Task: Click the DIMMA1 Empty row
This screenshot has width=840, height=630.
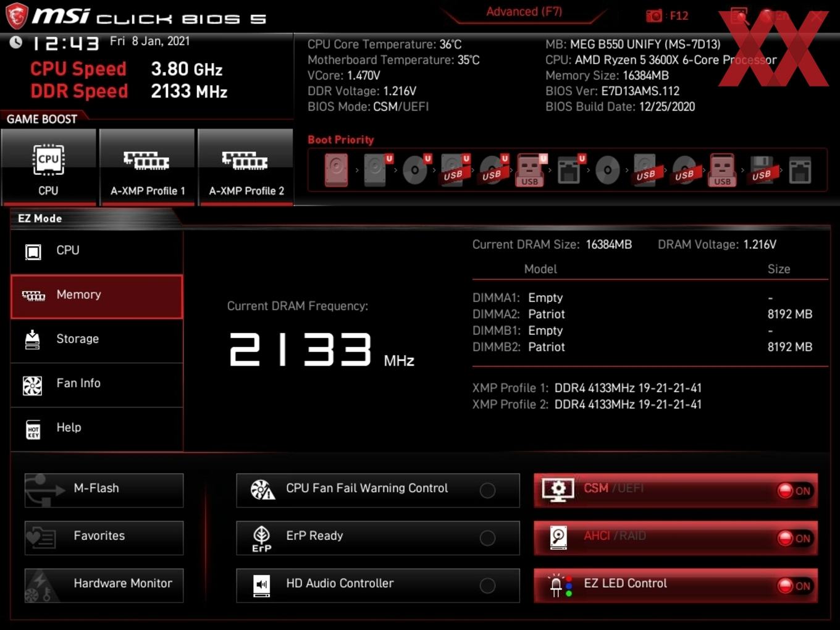Action: 642,298
